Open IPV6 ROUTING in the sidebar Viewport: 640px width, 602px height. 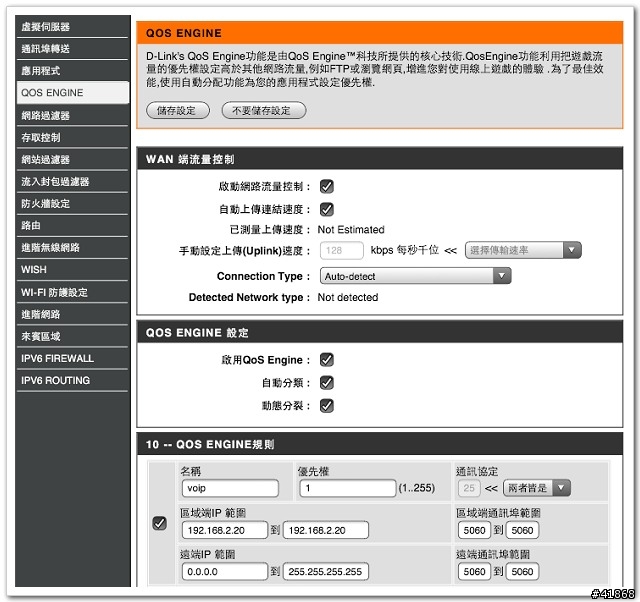tap(72, 380)
